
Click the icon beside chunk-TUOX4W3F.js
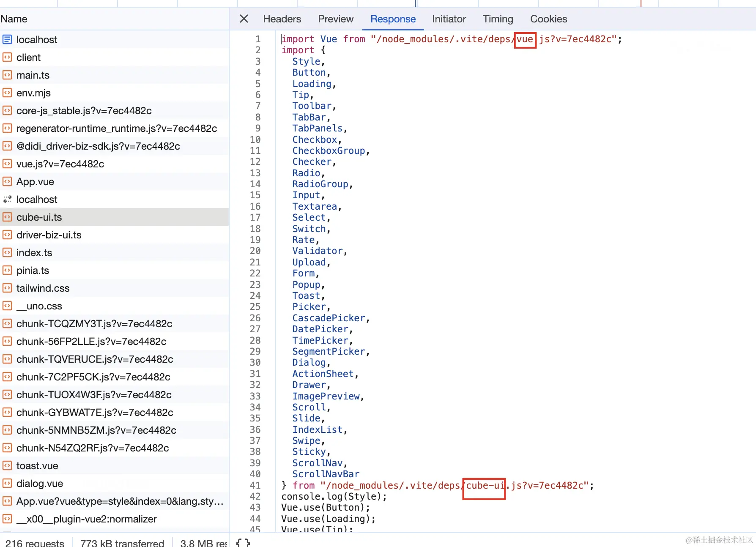[7, 395]
